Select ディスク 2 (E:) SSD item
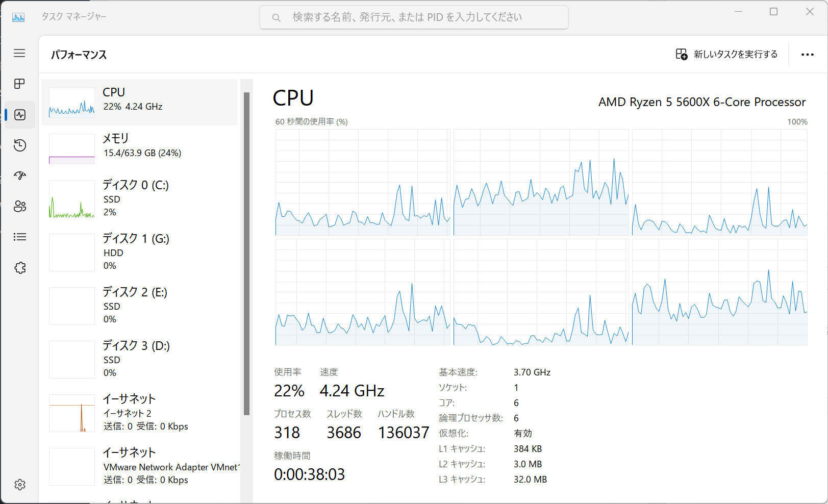The width and height of the screenshot is (828, 504). click(x=139, y=306)
